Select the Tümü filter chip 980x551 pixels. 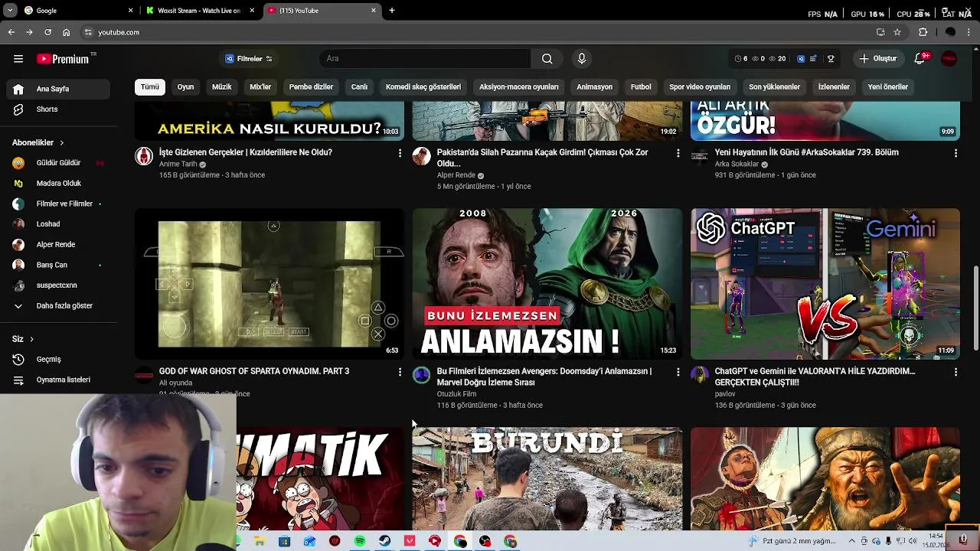click(150, 87)
